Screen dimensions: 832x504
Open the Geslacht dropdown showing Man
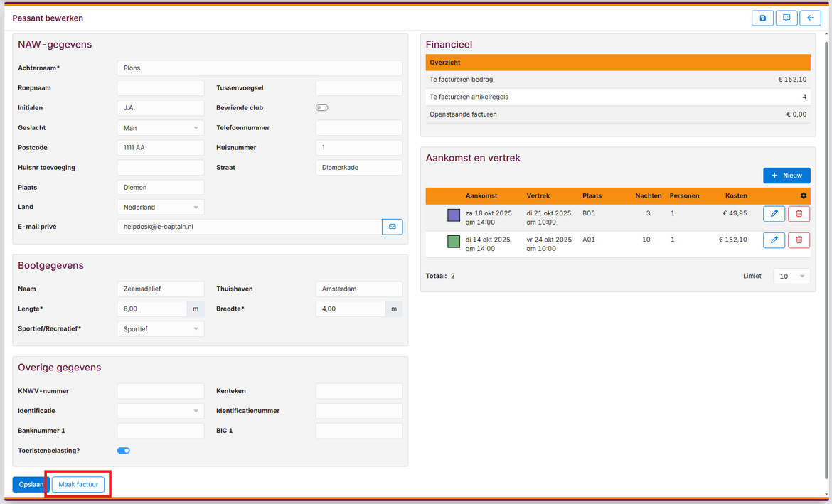pos(160,127)
